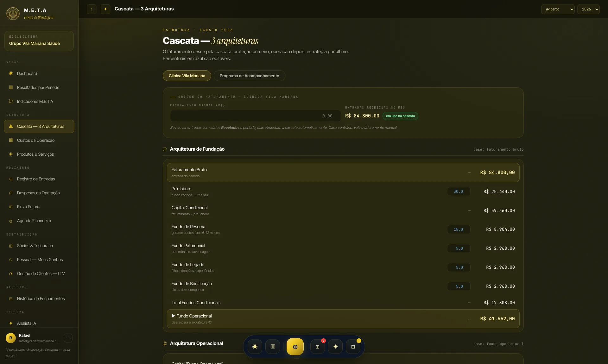The width and height of the screenshot is (608, 364).
Task: Open the 2026 year dropdown
Action: click(588, 9)
